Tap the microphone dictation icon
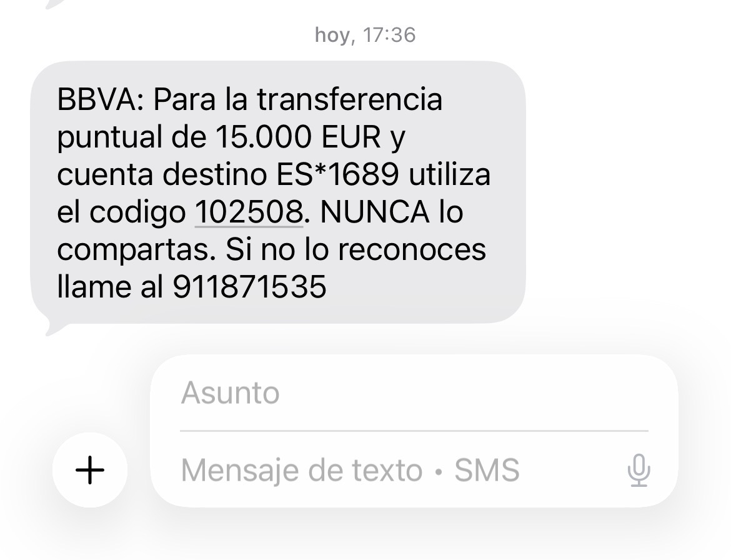This screenshot has width=731, height=560. click(x=639, y=470)
